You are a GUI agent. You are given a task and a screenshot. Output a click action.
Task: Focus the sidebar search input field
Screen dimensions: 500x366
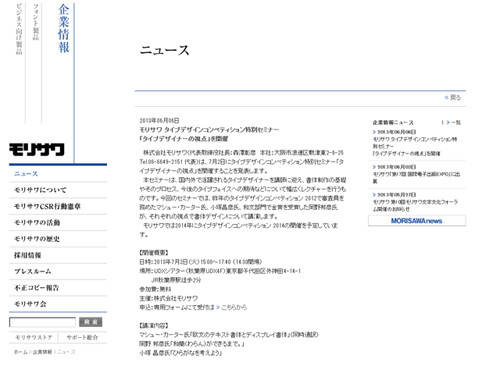[42, 322]
